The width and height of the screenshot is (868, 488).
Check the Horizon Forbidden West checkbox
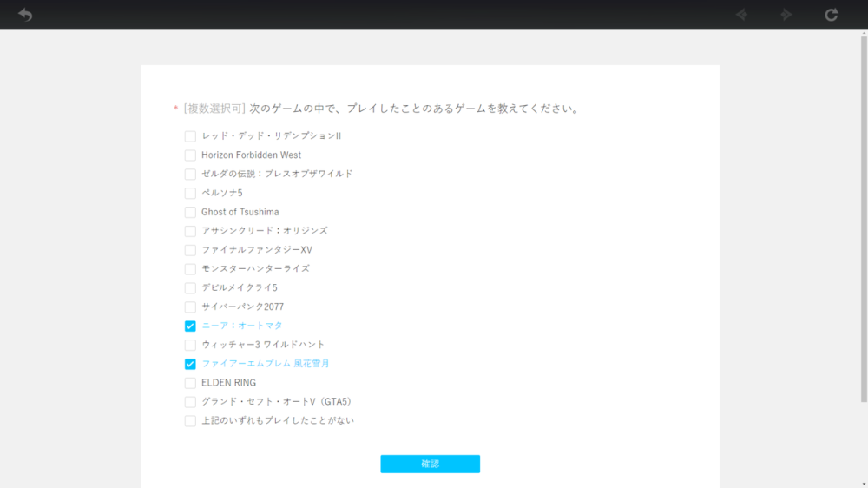pyautogui.click(x=190, y=155)
